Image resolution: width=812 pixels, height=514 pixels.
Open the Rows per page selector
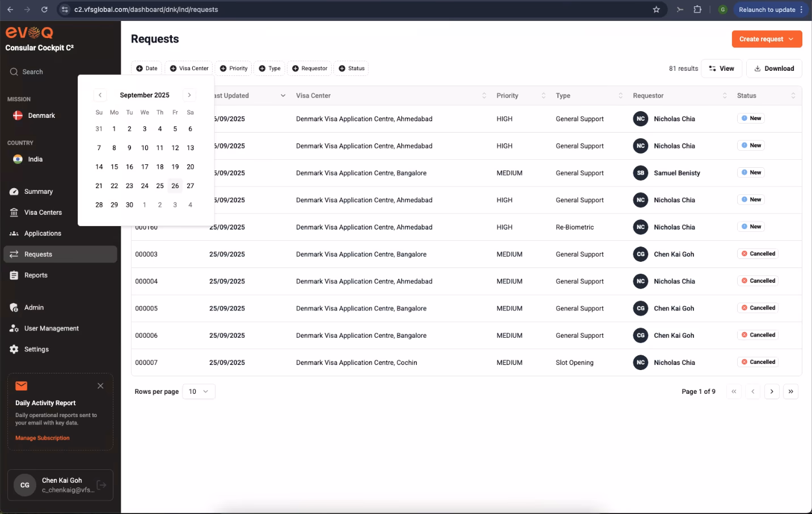(x=198, y=392)
